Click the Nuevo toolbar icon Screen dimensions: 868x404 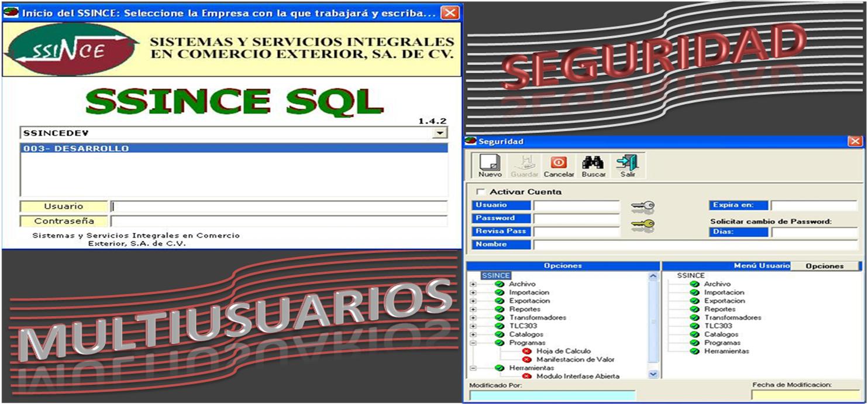point(490,164)
